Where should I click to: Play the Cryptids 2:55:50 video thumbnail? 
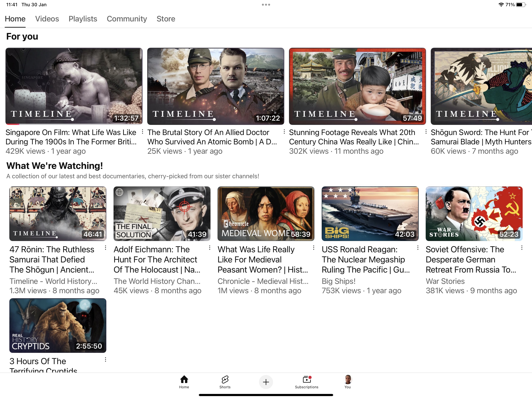coord(58,325)
